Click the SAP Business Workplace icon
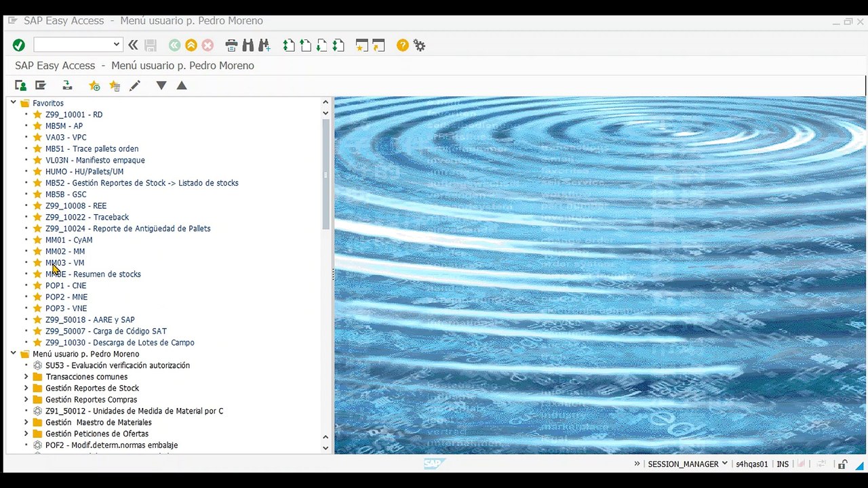This screenshot has width=868, height=488. tap(67, 85)
